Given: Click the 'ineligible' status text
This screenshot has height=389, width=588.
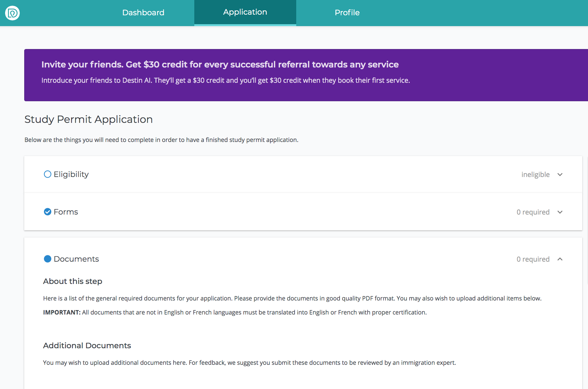Looking at the screenshot, I should pos(535,174).
